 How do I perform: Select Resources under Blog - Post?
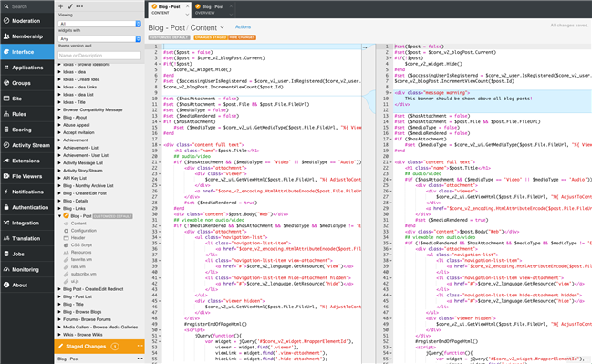(x=81, y=252)
